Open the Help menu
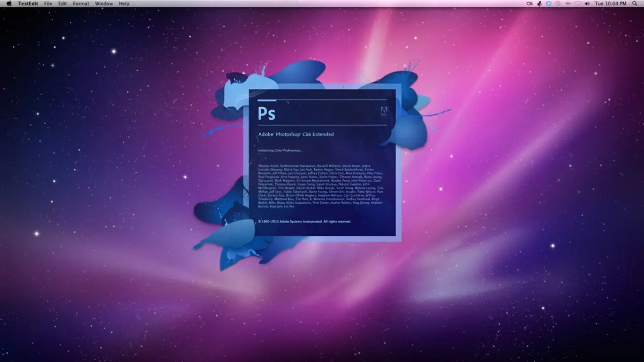 pos(124,4)
